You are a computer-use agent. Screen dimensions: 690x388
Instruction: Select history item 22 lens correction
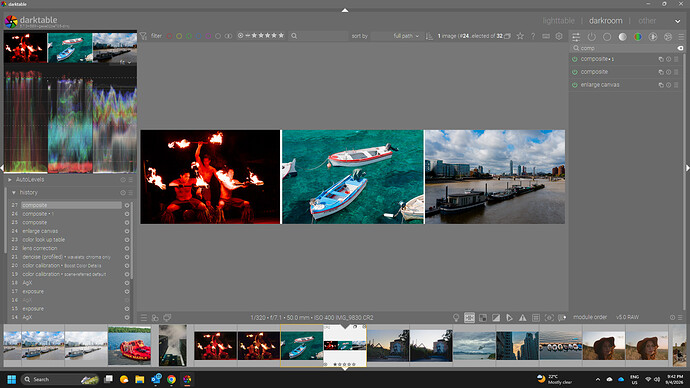pos(71,248)
